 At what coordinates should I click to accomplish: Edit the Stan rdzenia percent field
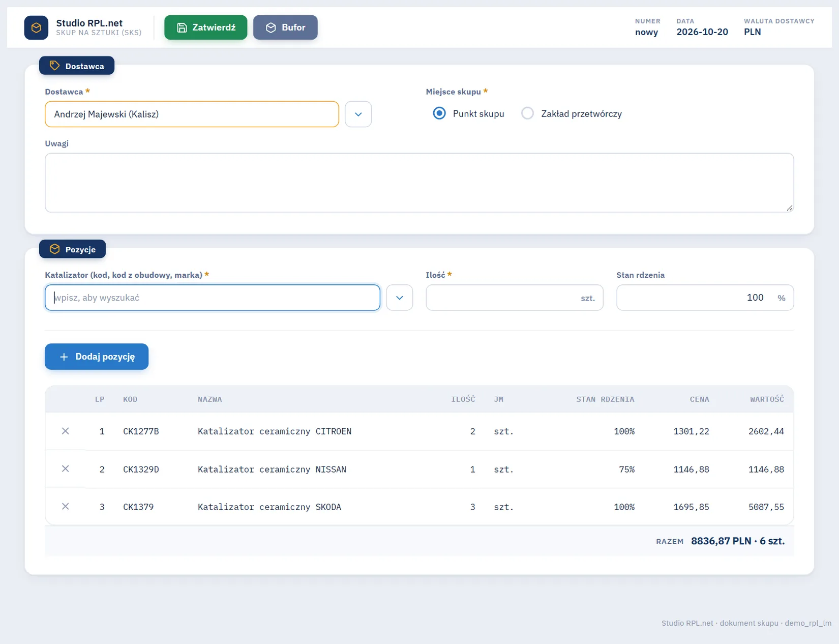(x=705, y=298)
